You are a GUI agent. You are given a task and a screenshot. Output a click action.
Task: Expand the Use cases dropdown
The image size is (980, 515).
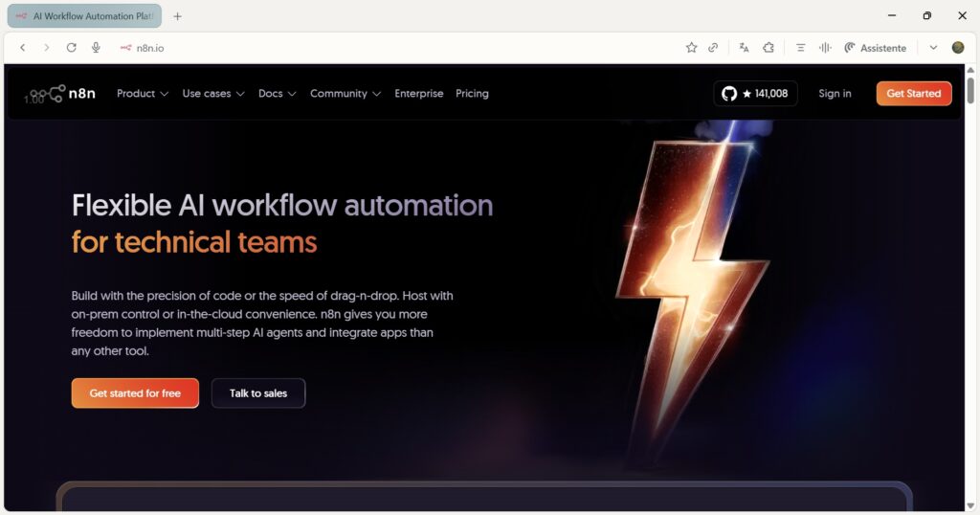click(212, 94)
